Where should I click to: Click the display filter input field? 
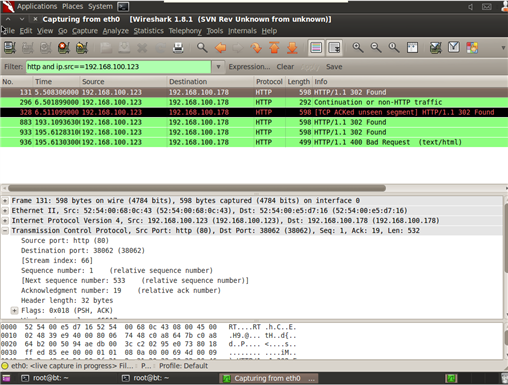click(x=118, y=67)
